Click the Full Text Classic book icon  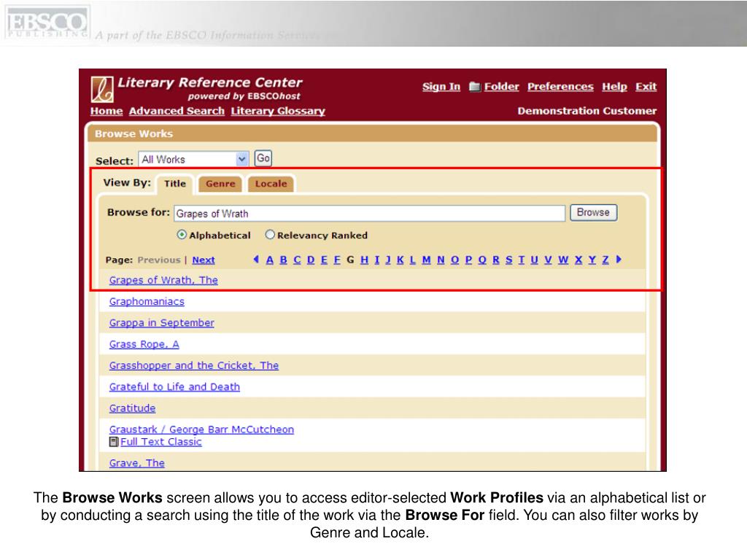click(114, 442)
